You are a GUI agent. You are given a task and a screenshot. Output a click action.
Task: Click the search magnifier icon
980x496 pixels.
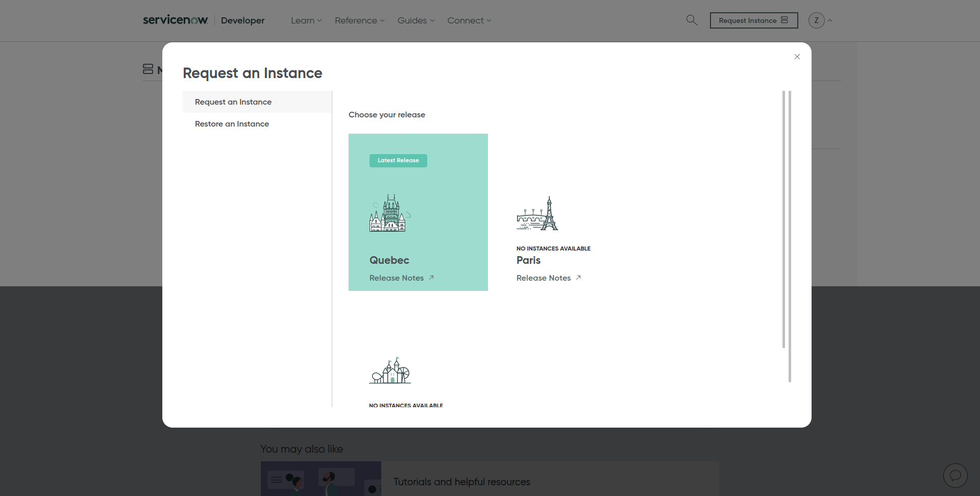pos(692,20)
